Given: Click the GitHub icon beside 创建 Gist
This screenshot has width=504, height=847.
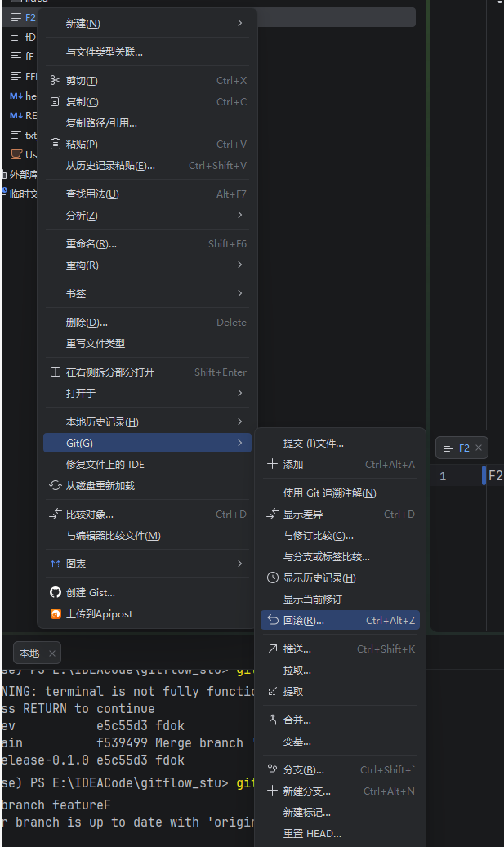Looking at the screenshot, I should (55, 593).
